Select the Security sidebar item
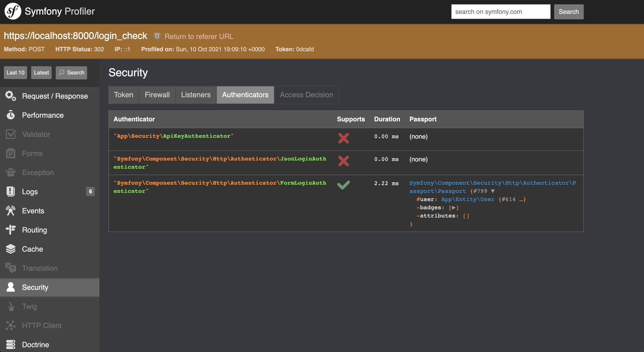 click(x=35, y=287)
